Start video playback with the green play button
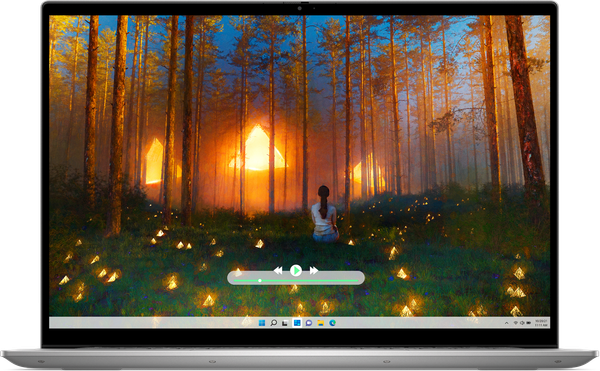600x371 pixels. pyautogui.click(x=295, y=270)
